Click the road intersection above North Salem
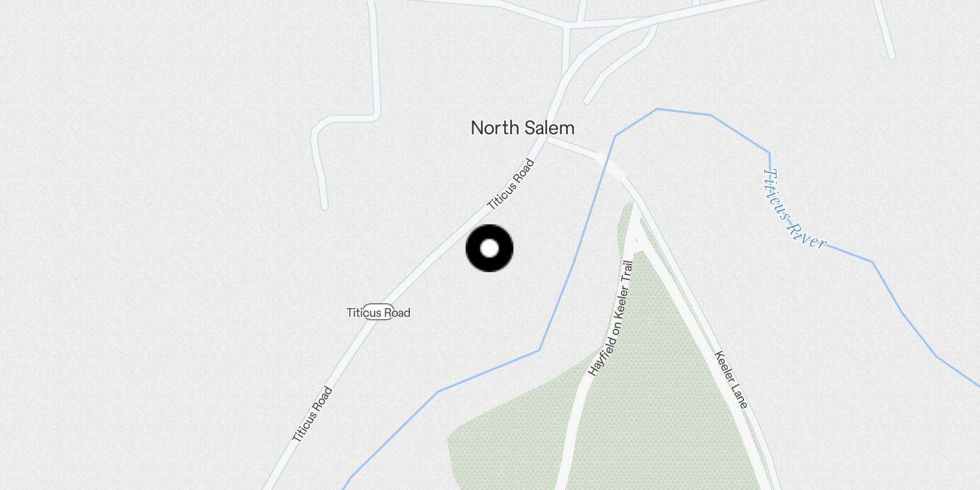 point(567,27)
